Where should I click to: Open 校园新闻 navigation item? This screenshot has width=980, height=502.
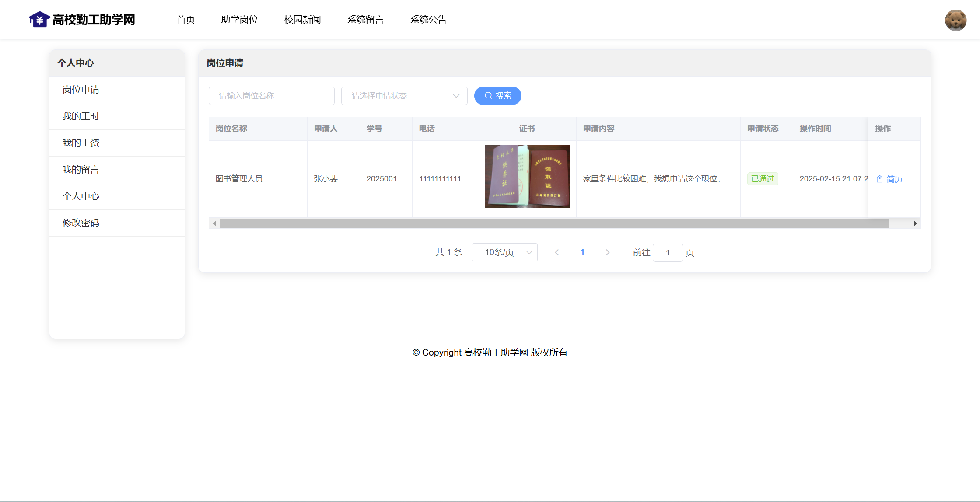coord(302,20)
